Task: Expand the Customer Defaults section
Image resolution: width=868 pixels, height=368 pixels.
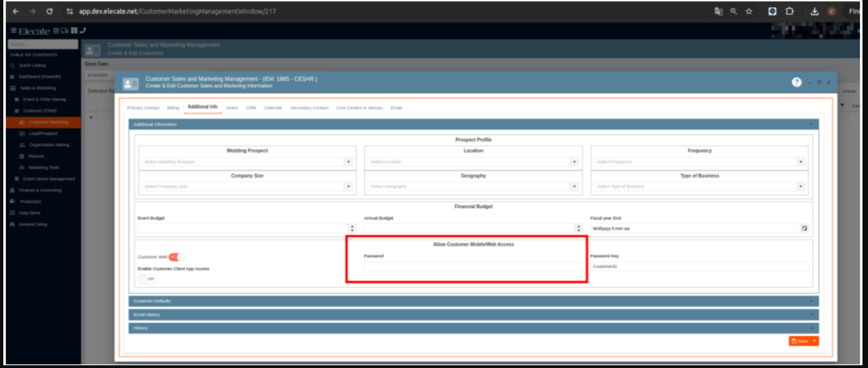Action: (473, 302)
